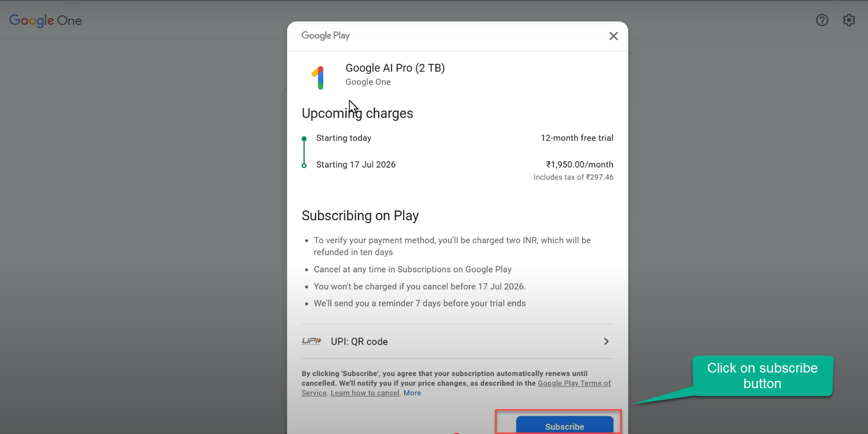868x434 pixels.
Task: Click Includes tax of ₹297.46 text
Action: click(x=573, y=177)
